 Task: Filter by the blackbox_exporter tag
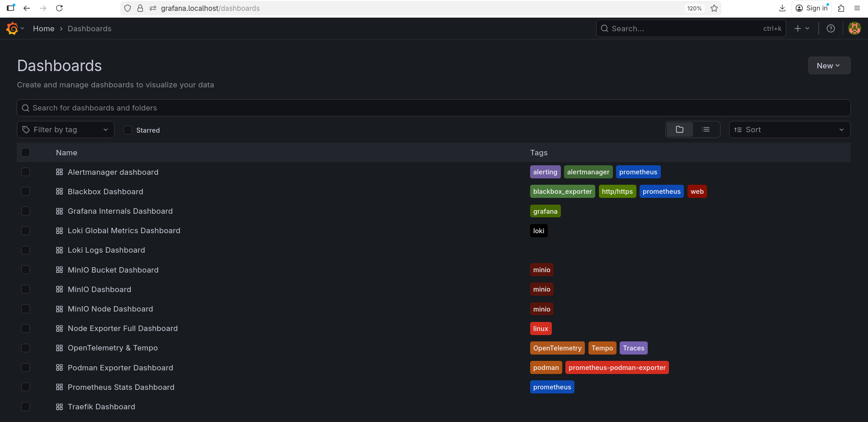pos(562,192)
